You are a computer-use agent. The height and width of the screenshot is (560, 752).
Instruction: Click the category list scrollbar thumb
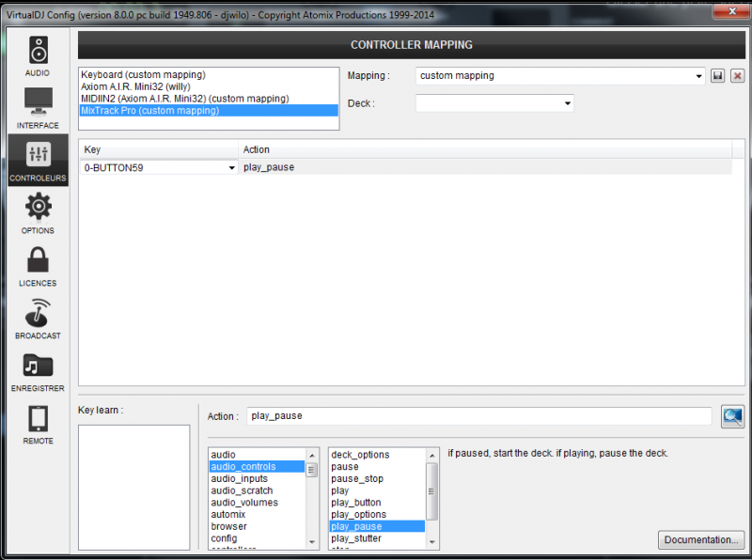click(x=312, y=470)
